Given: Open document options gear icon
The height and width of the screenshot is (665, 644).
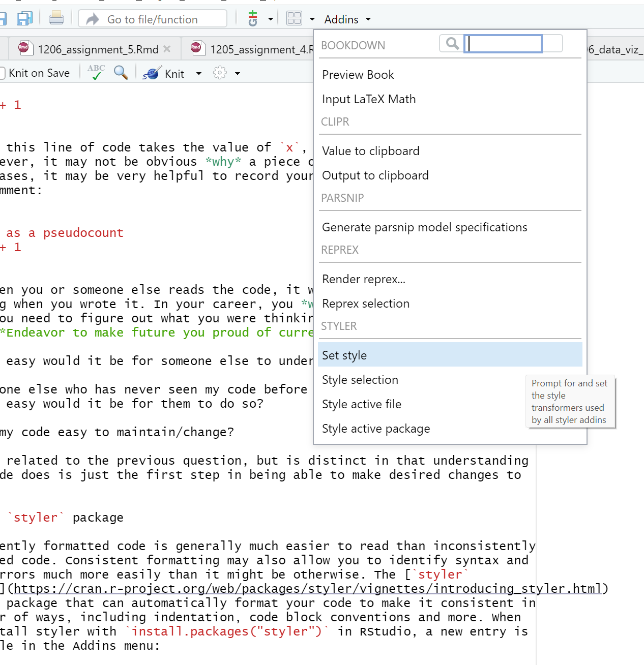Looking at the screenshot, I should point(220,73).
